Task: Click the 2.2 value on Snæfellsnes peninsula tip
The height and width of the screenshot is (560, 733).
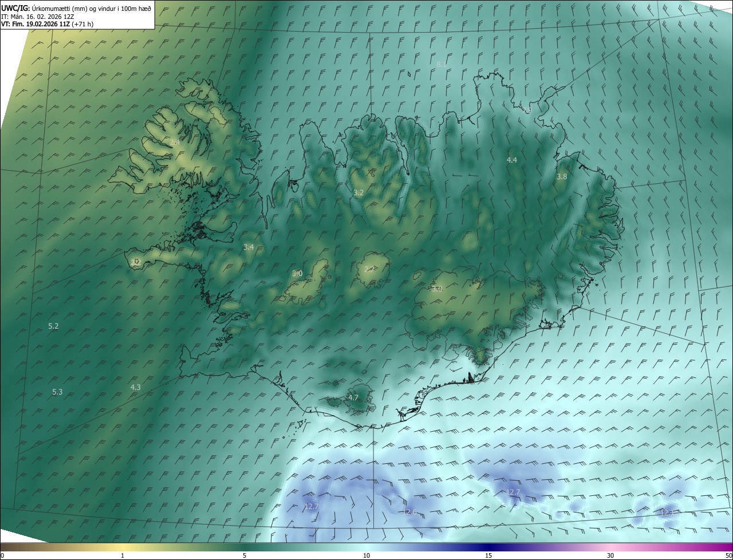Action: (x=136, y=262)
